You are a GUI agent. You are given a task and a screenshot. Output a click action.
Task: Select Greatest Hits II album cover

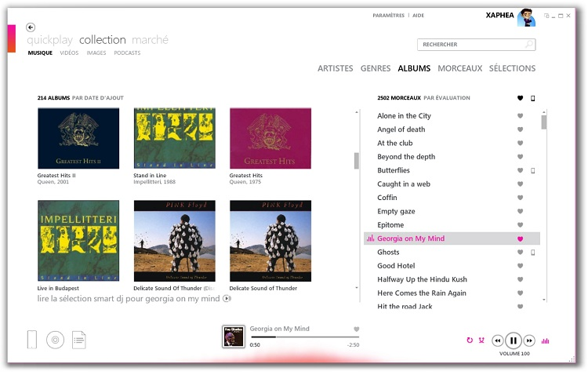point(78,138)
